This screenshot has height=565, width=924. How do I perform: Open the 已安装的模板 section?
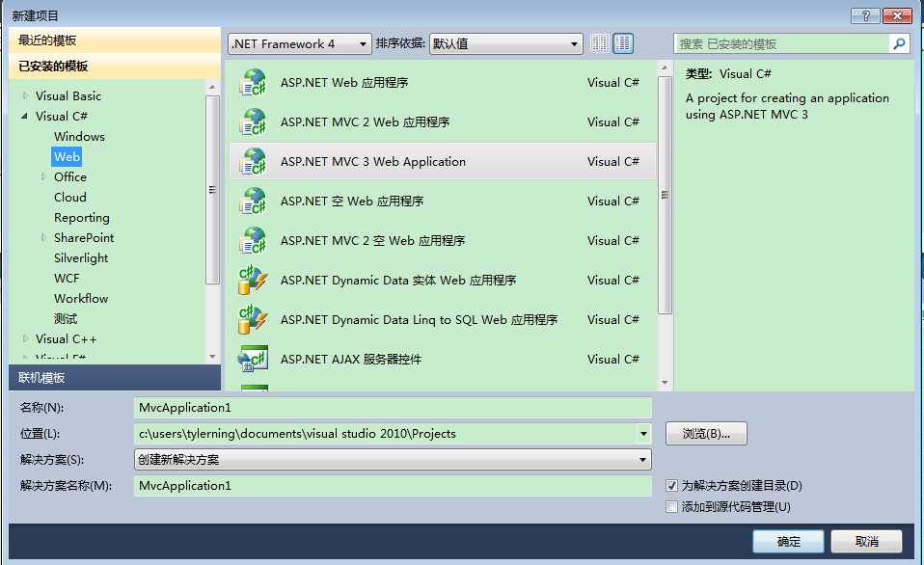[x=115, y=66]
